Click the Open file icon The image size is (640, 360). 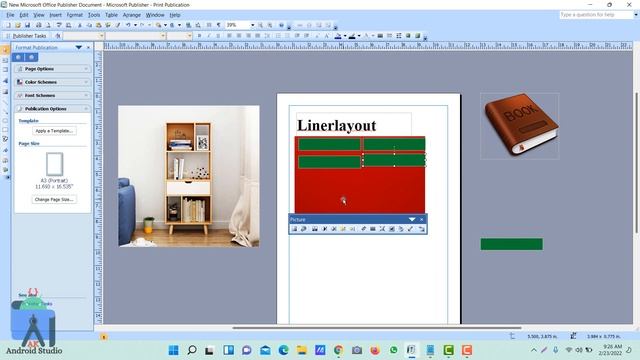[18, 25]
